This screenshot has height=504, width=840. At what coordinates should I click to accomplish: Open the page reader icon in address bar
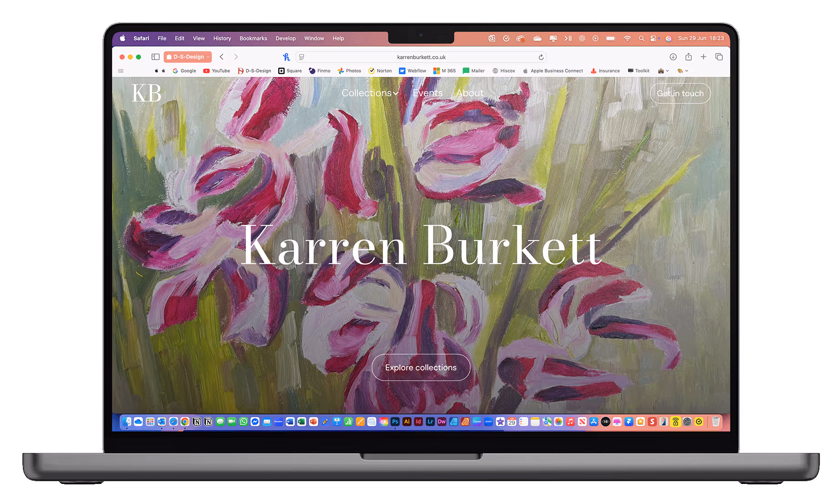(301, 57)
